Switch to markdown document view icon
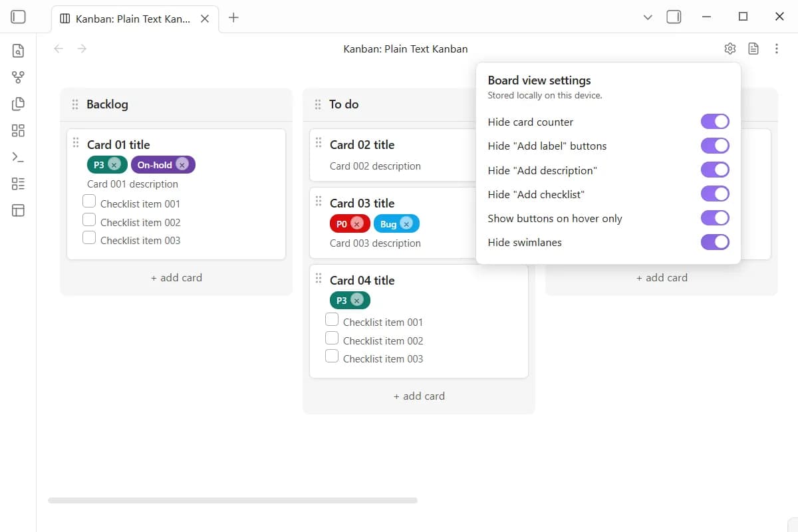The image size is (798, 532). coord(753,49)
